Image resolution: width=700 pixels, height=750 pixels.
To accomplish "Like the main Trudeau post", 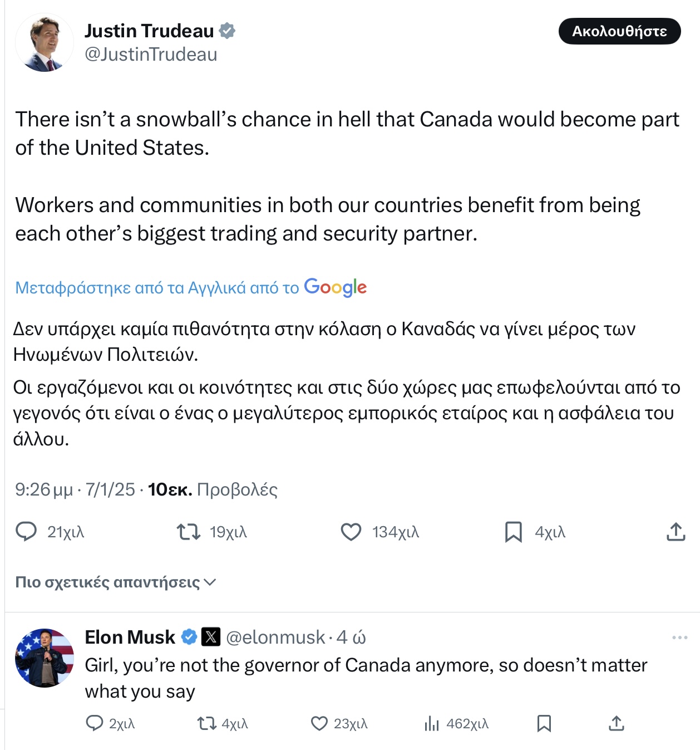I will [351, 532].
